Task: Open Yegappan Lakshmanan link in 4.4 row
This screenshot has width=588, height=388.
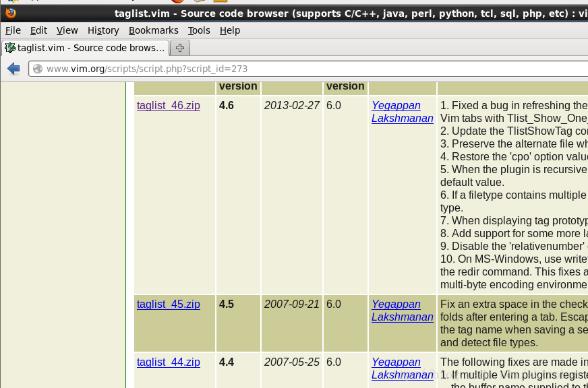Action: point(403,368)
